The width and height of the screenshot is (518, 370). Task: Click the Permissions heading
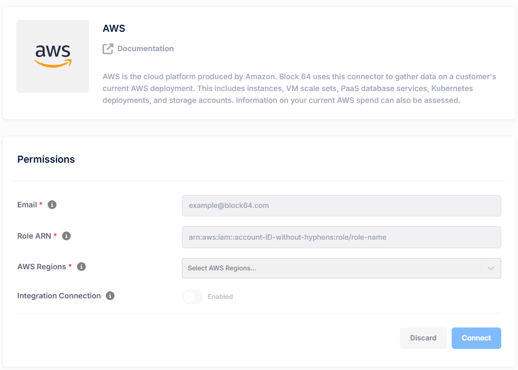click(46, 159)
